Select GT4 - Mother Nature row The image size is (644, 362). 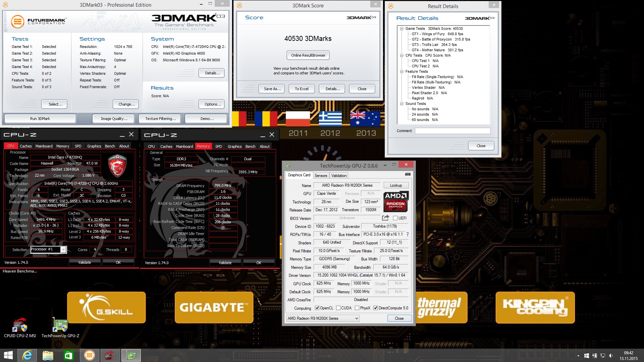437,50
